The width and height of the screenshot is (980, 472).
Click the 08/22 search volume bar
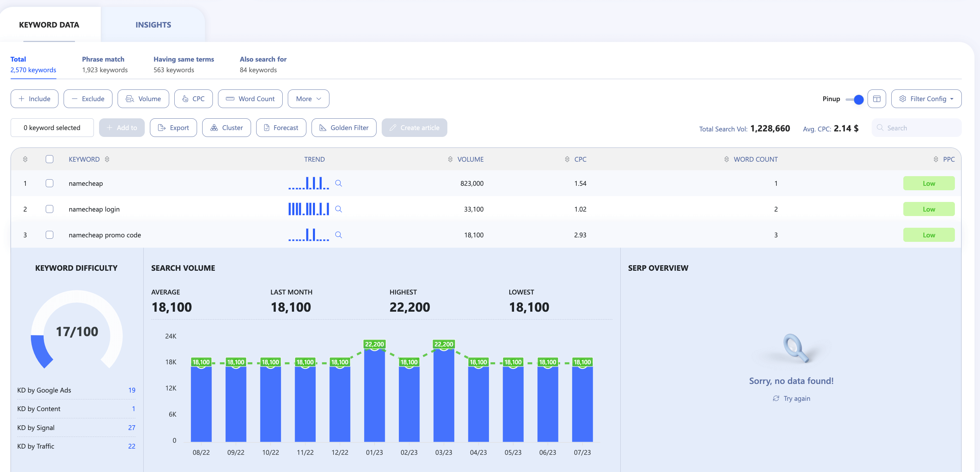tap(201, 404)
